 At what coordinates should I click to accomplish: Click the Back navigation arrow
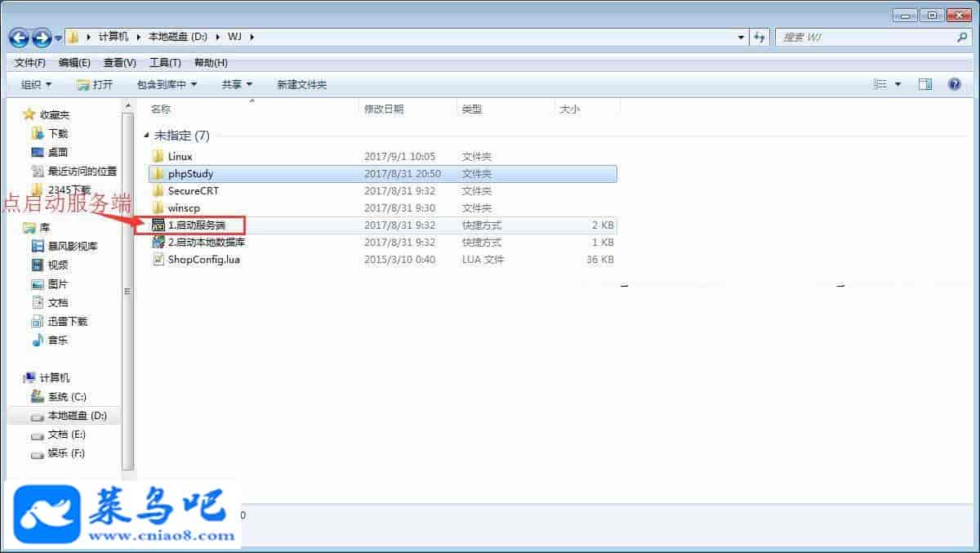point(19,38)
